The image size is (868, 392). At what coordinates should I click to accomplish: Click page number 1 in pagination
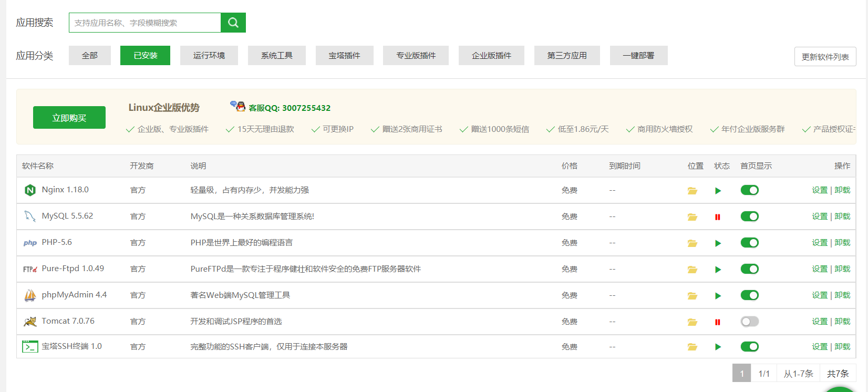[742, 374]
